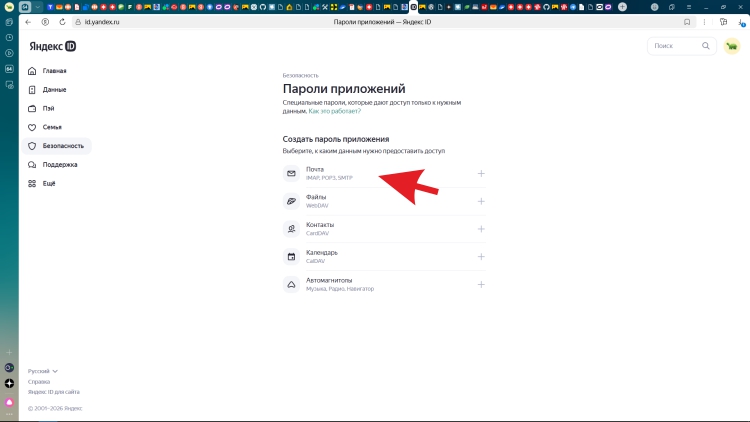Screen dimensions: 750x422
Task: Click the browser profile avatar at the top left
Action: pos(9,7)
